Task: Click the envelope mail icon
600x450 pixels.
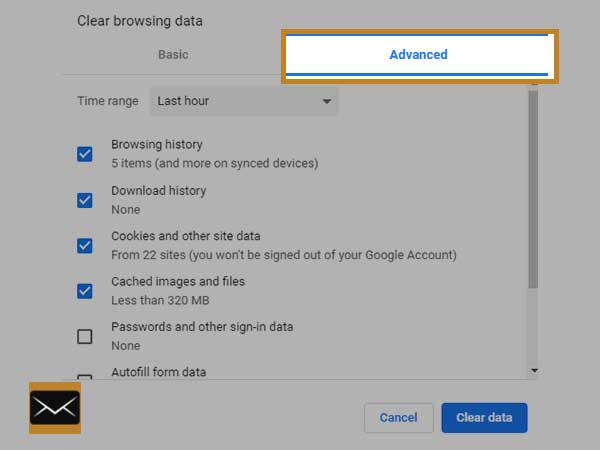Action: (x=55, y=408)
